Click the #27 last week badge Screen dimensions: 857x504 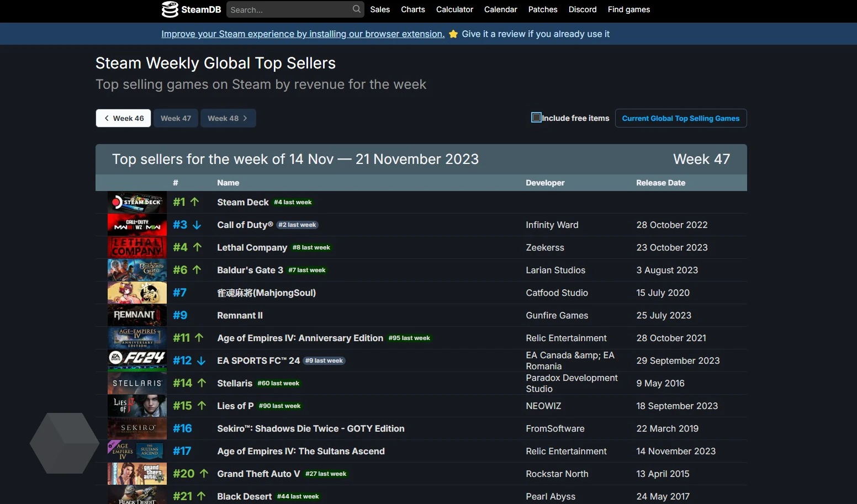tap(326, 474)
